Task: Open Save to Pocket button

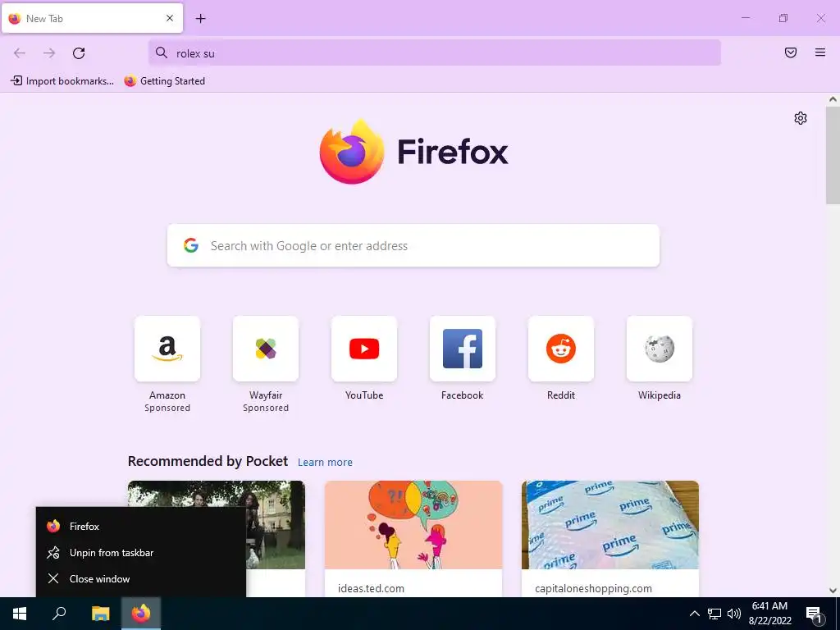Action: (791, 52)
